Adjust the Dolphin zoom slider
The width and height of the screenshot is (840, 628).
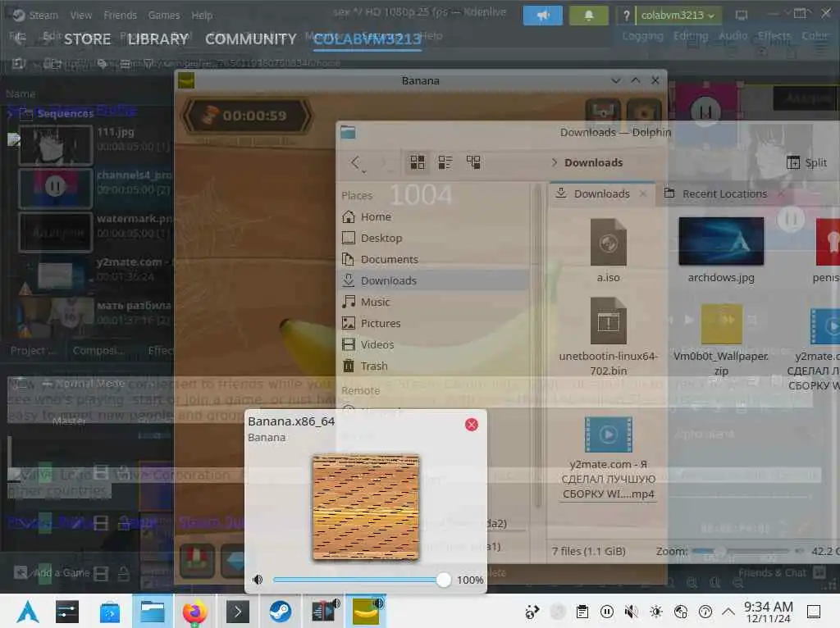(x=741, y=551)
